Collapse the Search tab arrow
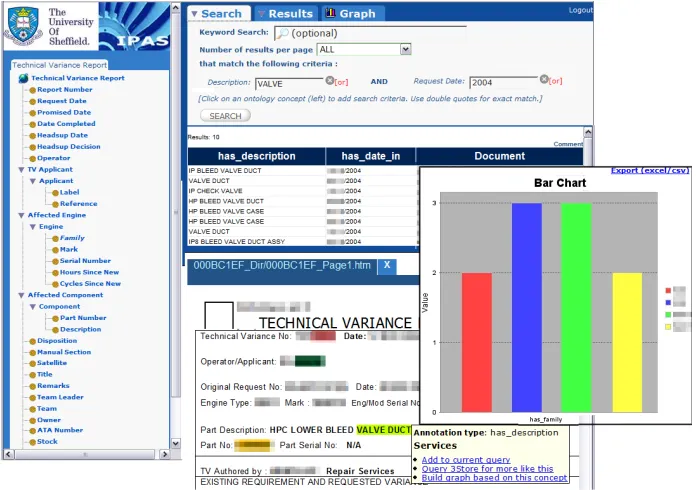696x490 pixels. click(194, 14)
